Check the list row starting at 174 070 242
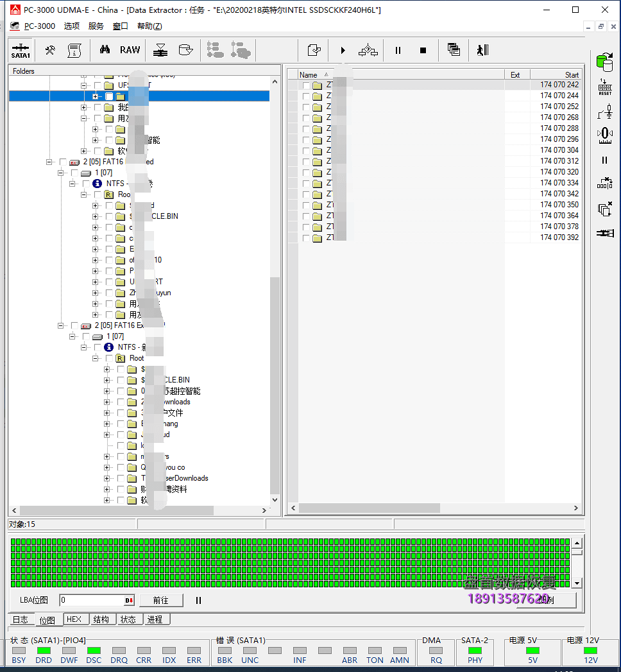The image size is (621, 672). (x=306, y=85)
